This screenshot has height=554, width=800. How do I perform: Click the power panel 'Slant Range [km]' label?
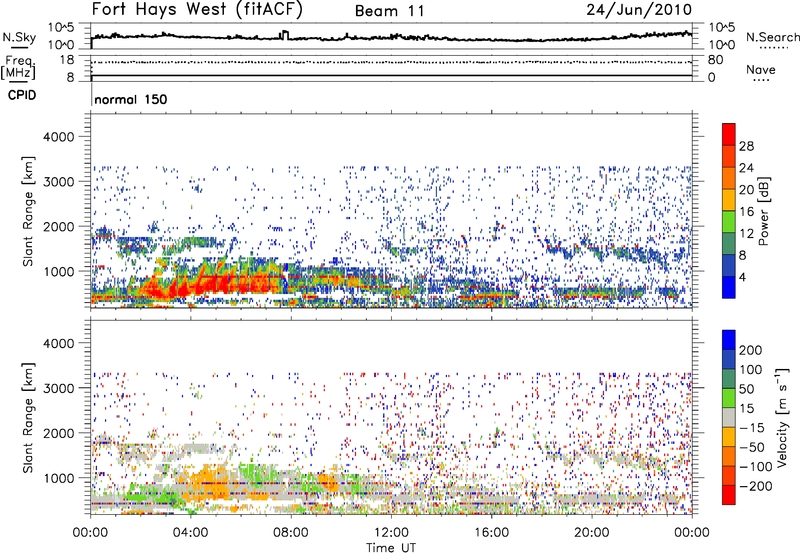coord(28,211)
